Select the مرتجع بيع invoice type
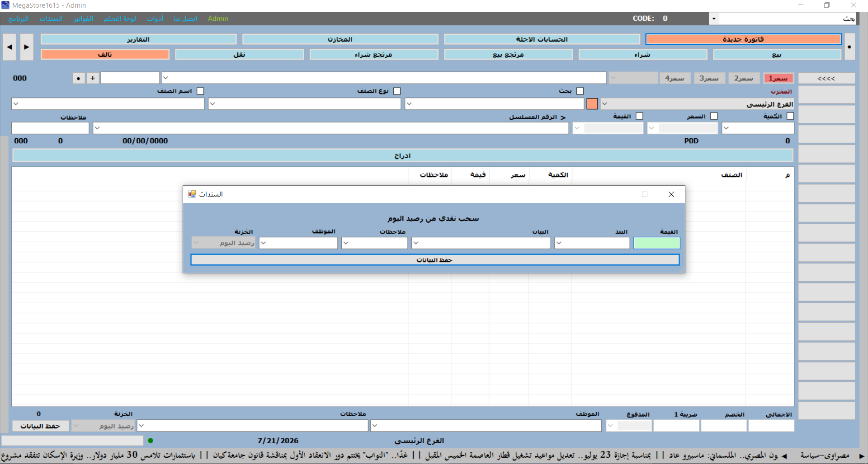 tap(508, 55)
